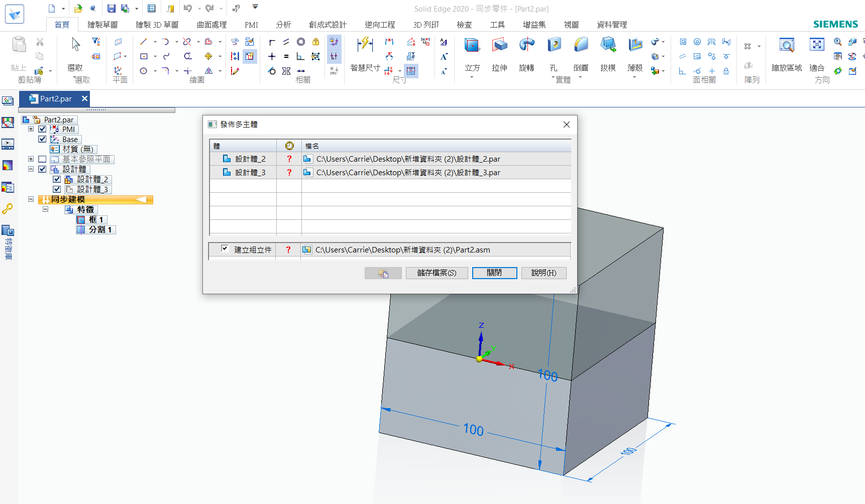Click the Part2.asm file path field

(435, 249)
